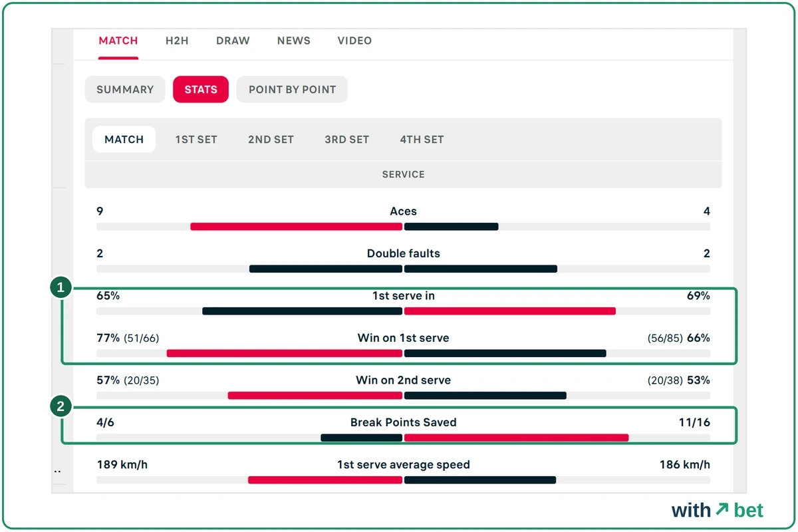Click the Win on 2nd serve label

[x=403, y=380]
